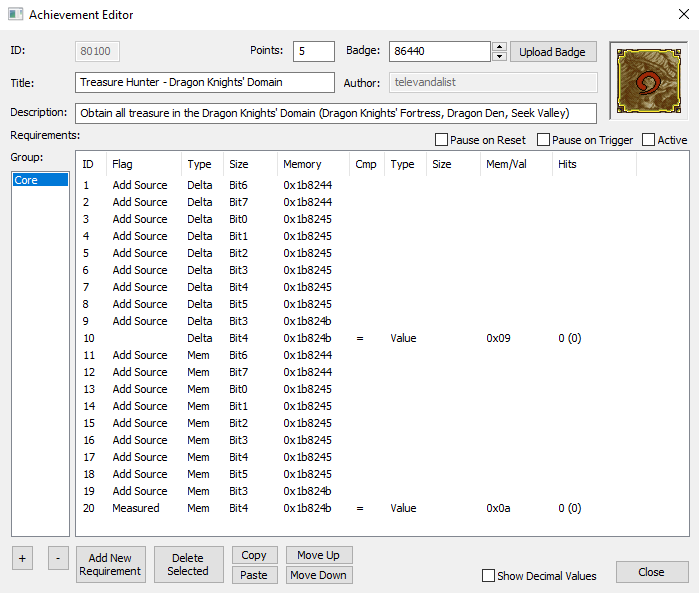This screenshot has width=699, height=593.
Task: Click the Delete Selected button
Action: click(188, 564)
